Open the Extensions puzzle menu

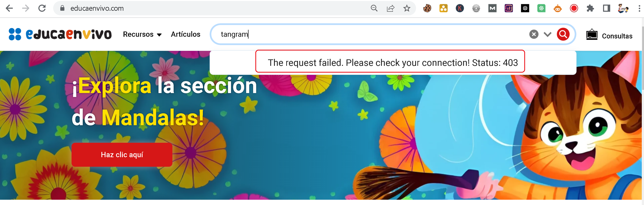[590, 8]
